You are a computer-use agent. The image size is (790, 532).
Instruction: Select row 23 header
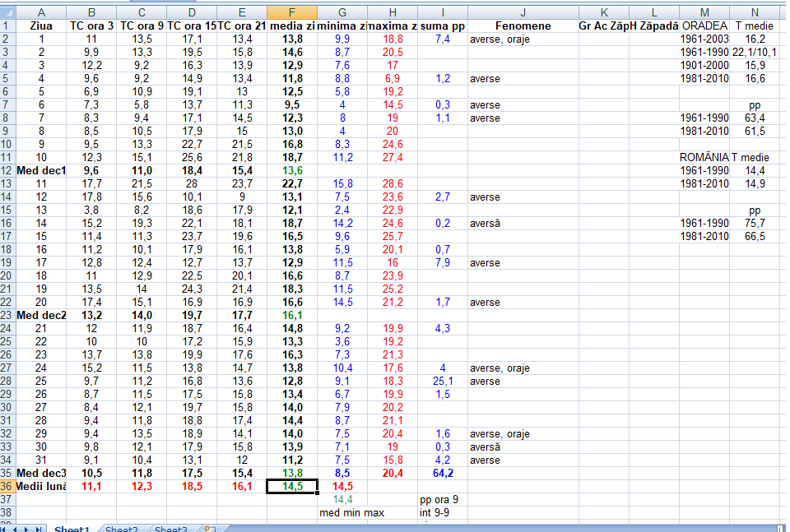pos(7,315)
